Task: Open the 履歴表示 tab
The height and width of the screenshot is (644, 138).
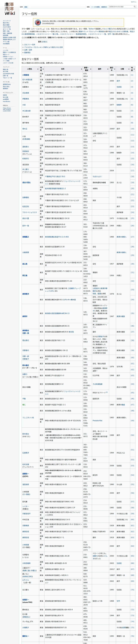Action: 104,7
